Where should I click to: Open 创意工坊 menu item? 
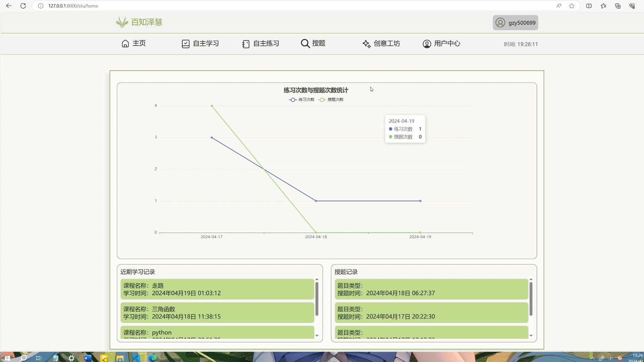[381, 44]
